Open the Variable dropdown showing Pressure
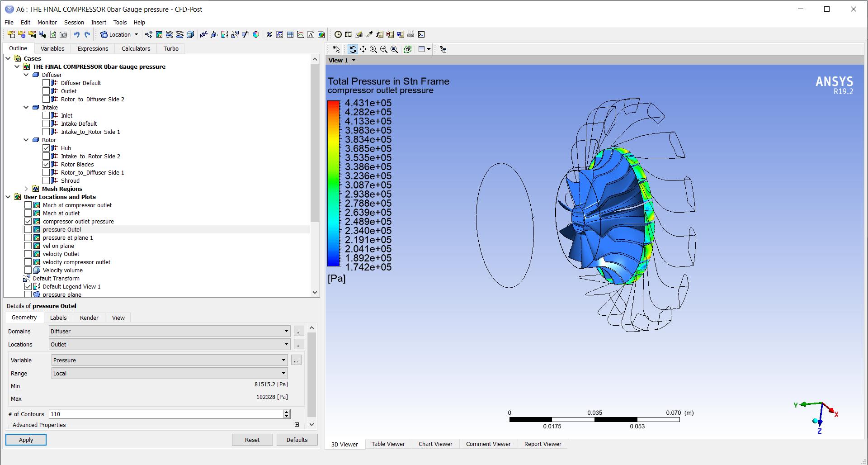 pyautogui.click(x=170, y=360)
